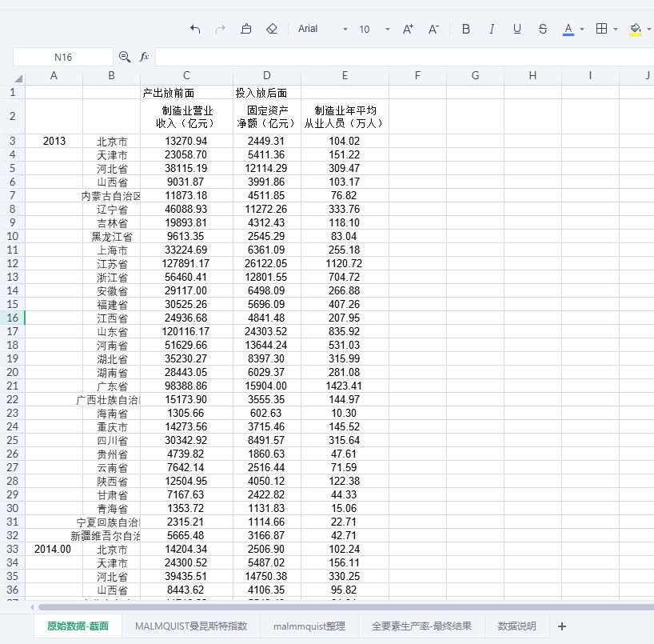Image resolution: width=654 pixels, height=644 pixels.
Task: Toggle underline formatting
Action: tap(517, 29)
